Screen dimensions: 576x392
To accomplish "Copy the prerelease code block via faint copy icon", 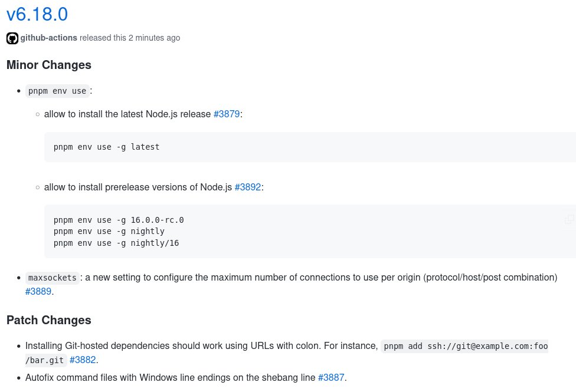I will pyautogui.click(x=569, y=219).
